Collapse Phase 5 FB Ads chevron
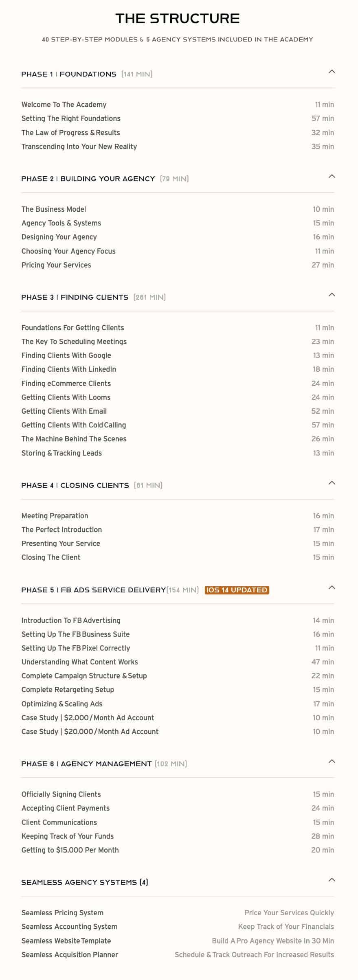This screenshot has height=980, width=358. (332, 588)
